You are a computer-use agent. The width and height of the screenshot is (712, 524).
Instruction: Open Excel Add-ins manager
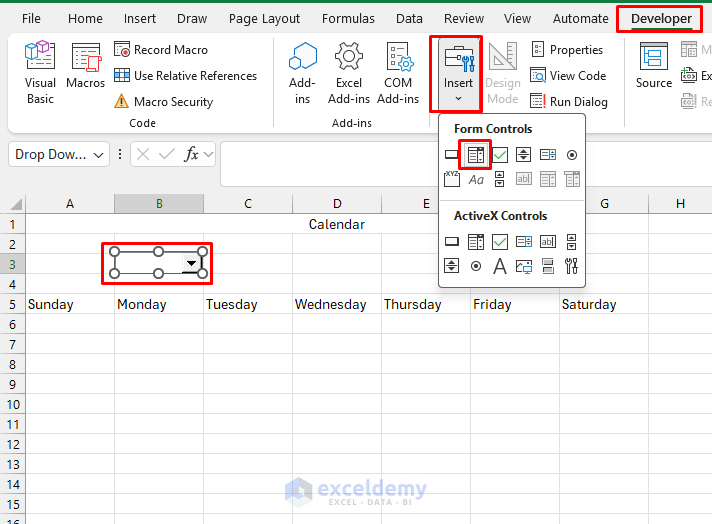pos(349,73)
